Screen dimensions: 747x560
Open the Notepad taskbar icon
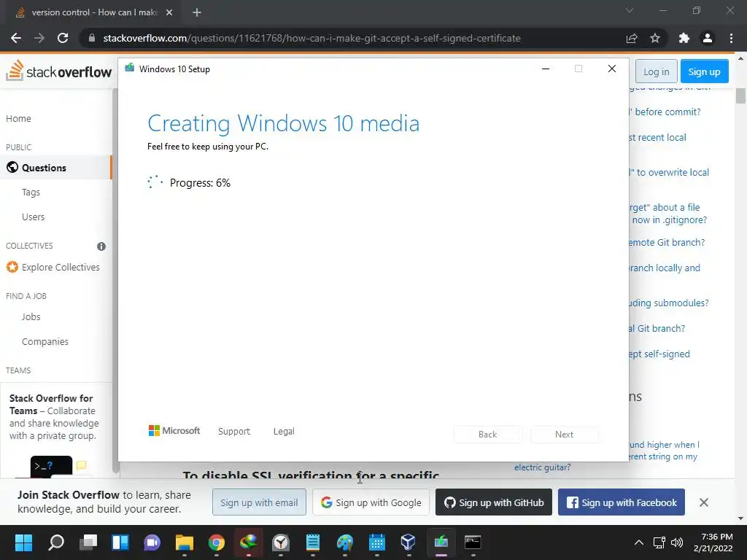[x=312, y=542]
